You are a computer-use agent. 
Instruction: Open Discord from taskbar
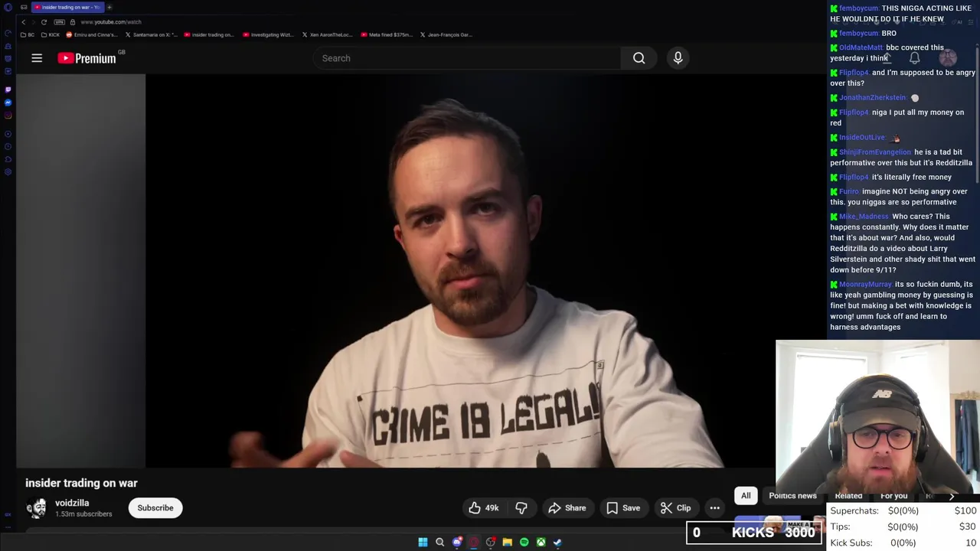click(x=457, y=542)
